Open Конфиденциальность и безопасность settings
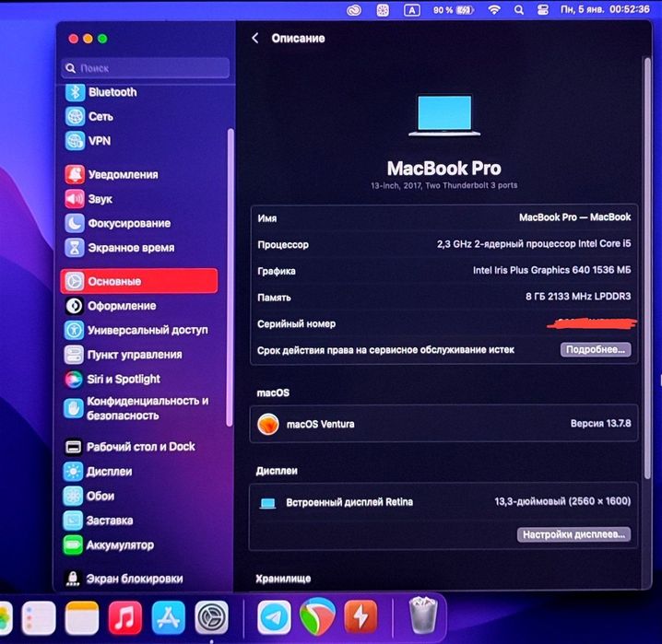Image resolution: width=662 pixels, height=644 pixels. tap(136, 408)
